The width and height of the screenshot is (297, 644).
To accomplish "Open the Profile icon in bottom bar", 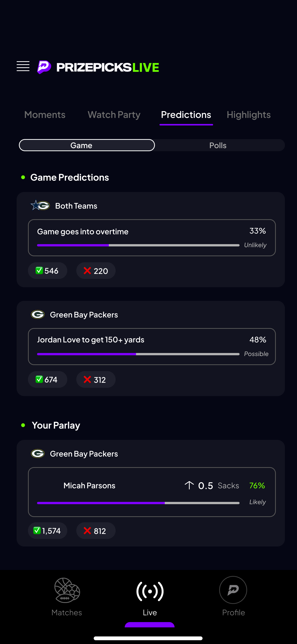I will coord(233,590).
